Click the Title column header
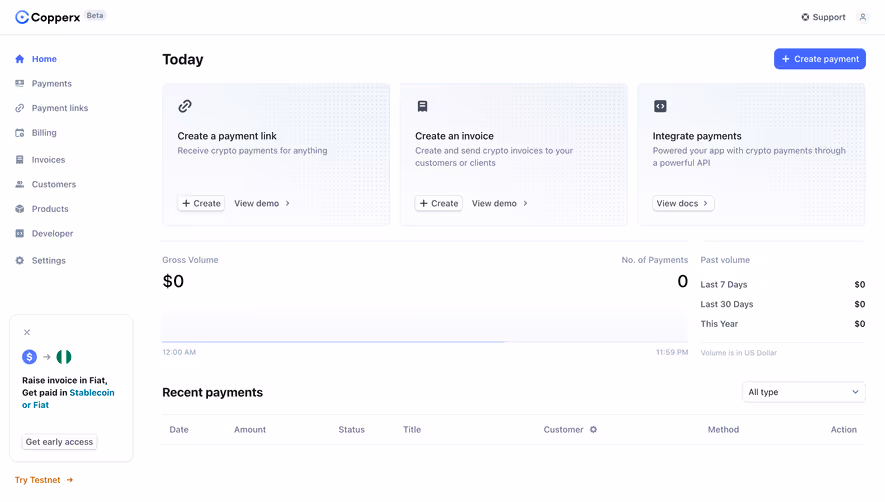Image resolution: width=885 pixels, height=502 pixels. tap(412, 430)
